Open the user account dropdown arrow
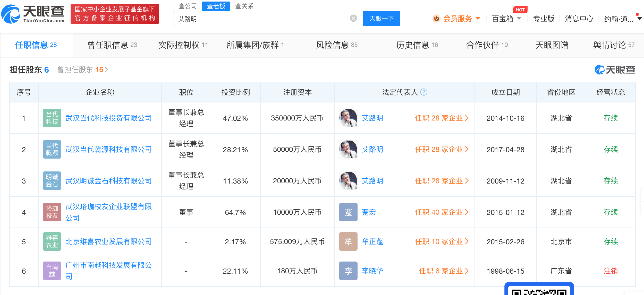The image size is (644, 295). 639,19
